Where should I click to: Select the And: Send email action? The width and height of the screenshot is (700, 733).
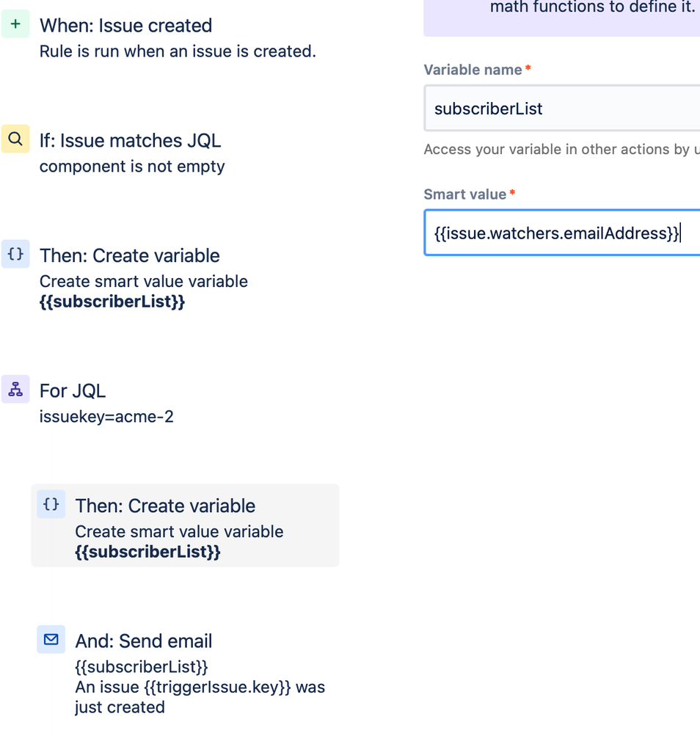coord(143,641)
